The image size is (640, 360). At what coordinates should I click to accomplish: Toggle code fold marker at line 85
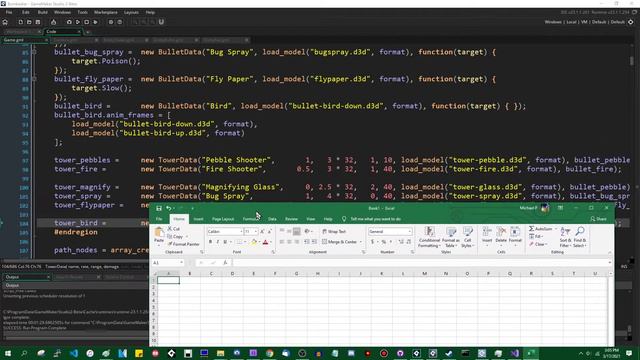click(34, 52)
